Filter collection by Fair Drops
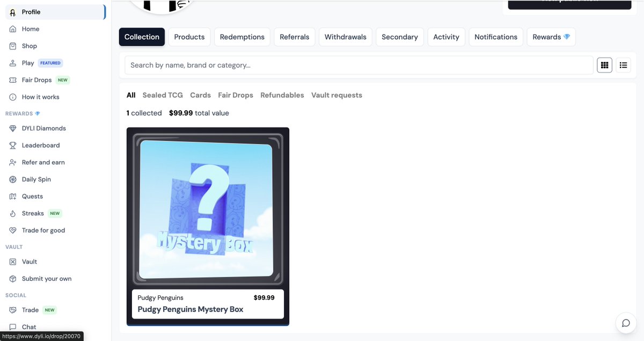 point(236,95)
